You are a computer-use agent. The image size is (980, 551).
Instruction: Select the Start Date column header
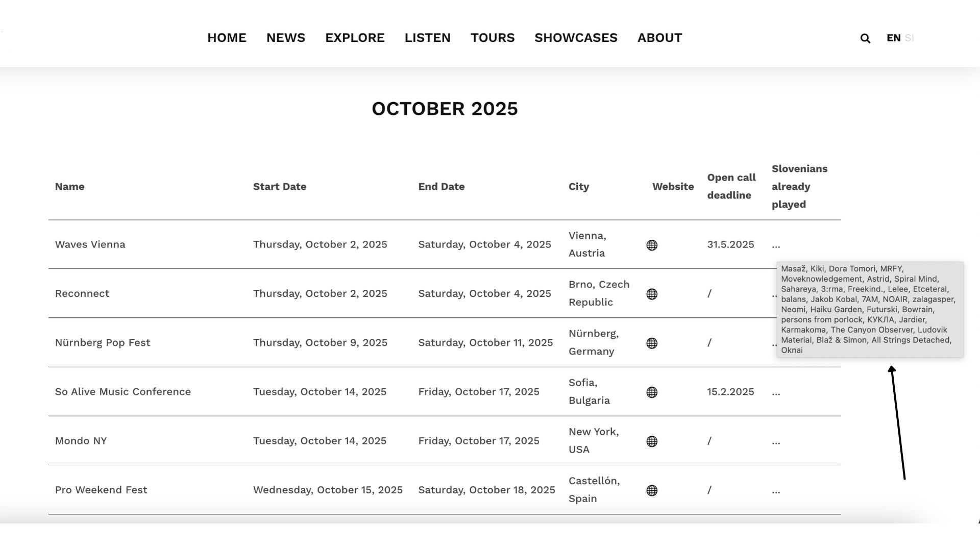click(280, 187)
